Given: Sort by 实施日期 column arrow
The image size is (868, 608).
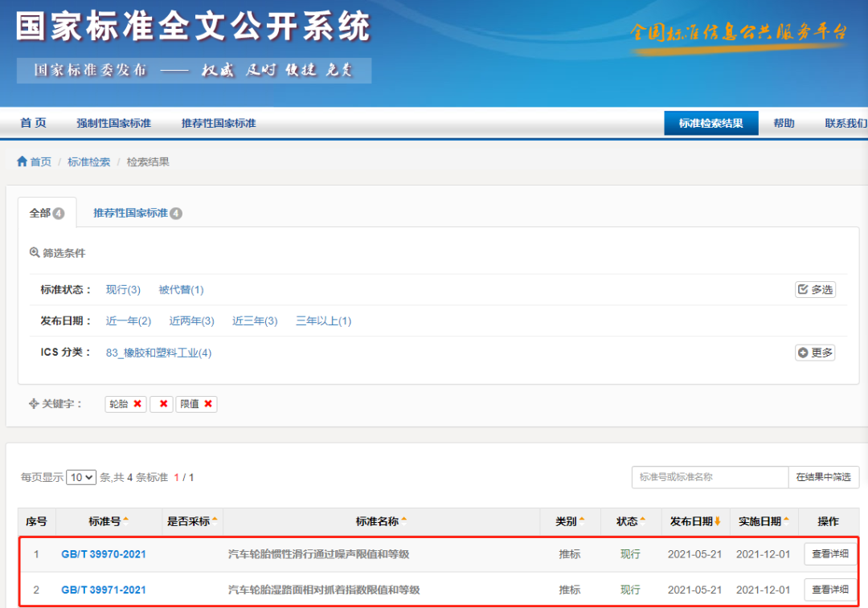Looking at the screenshot, I should click(786, 520).
